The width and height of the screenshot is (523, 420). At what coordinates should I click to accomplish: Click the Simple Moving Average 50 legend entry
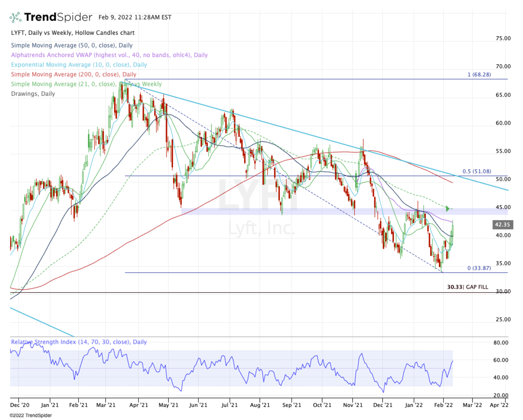tap(72, 45)
